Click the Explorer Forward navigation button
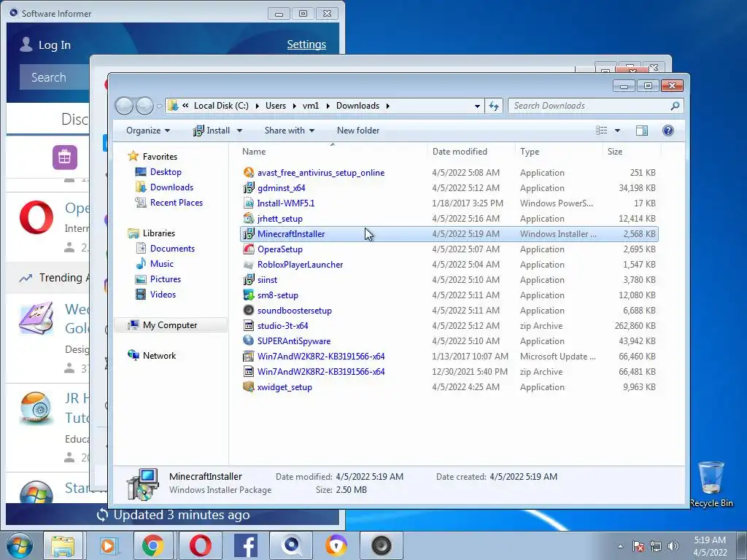The width and height of the screenshot is (747, 560). coord(144,106)
